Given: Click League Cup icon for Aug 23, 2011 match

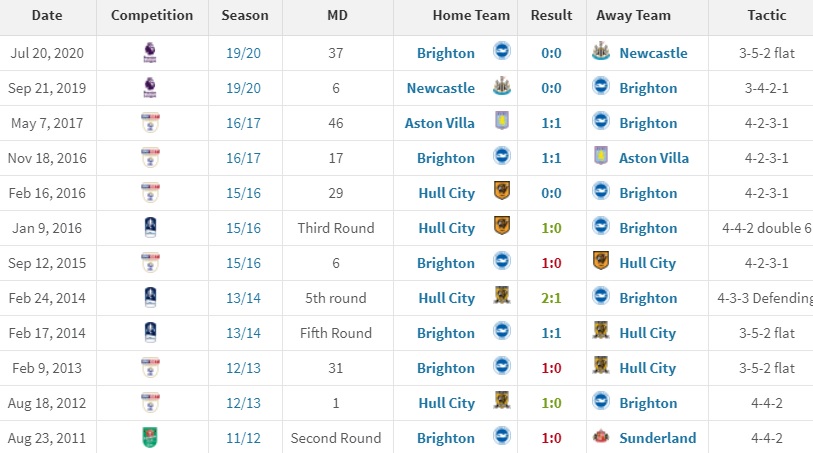Looking at the screenshot, I should pos(150,437).
